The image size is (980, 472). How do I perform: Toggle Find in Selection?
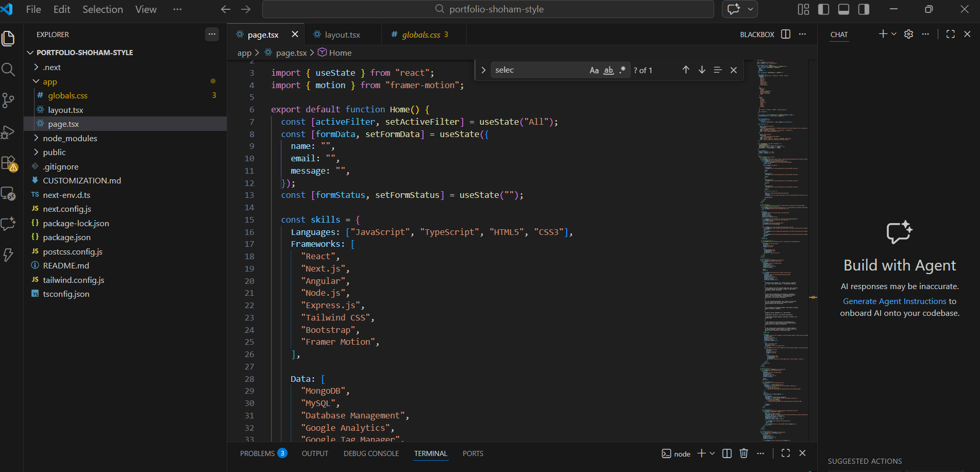[718, 70]
